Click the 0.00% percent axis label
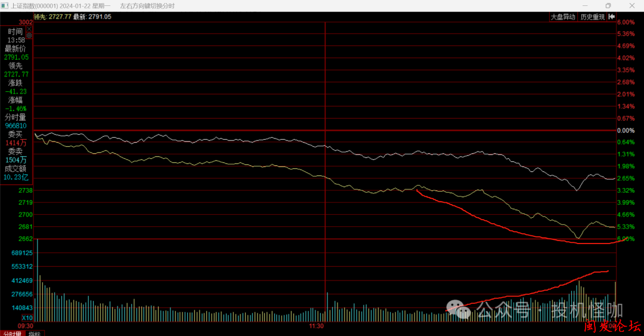Screen dimensions: 644x336 626,130
